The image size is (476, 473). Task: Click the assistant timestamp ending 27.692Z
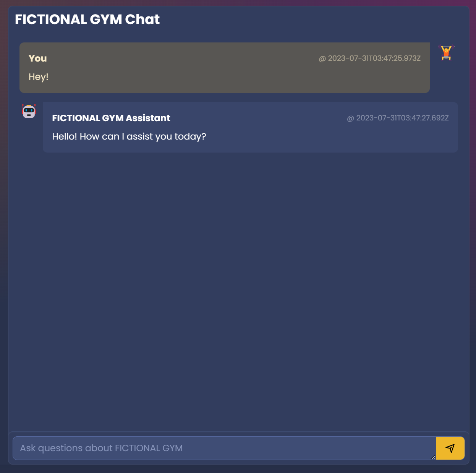coord(402,118)
